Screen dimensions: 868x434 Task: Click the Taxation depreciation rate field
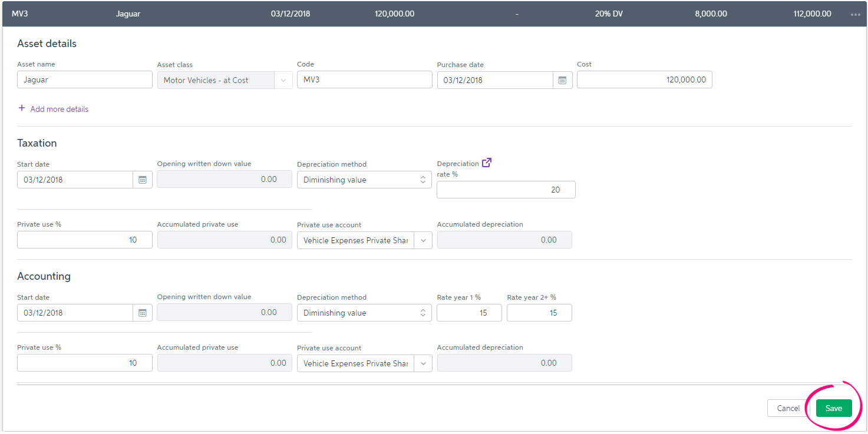pos(506,190)
